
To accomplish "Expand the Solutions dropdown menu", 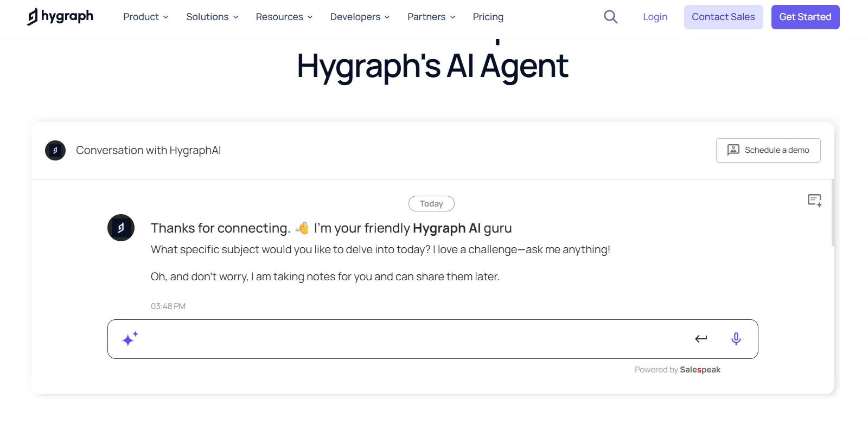I will click(x=212, y=17).
